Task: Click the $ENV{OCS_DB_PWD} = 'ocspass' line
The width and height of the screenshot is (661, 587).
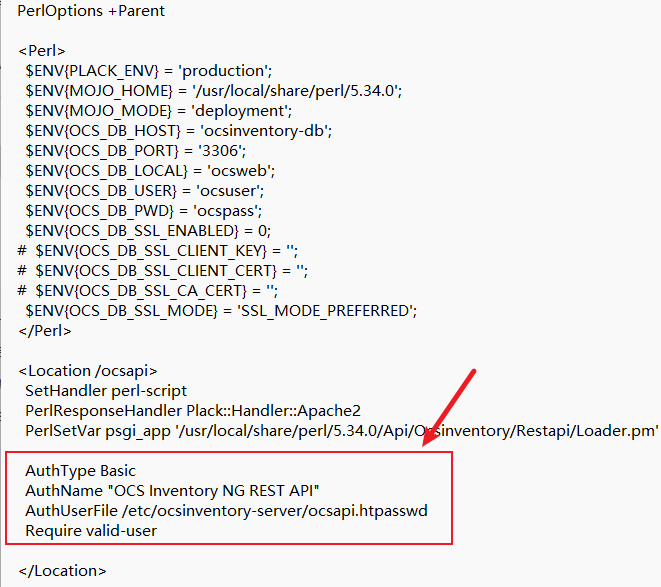Action: pyautogui.click(x=143, y=211)
